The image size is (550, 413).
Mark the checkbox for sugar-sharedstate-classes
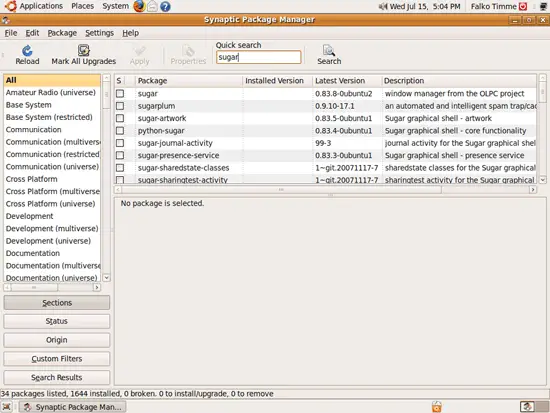120,168
